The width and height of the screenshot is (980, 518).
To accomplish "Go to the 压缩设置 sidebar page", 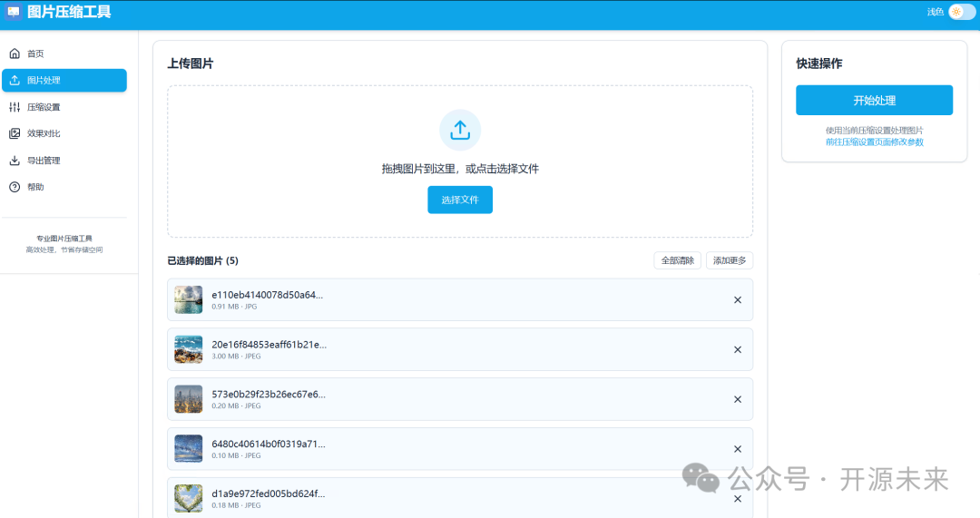I will click(44, 107).
